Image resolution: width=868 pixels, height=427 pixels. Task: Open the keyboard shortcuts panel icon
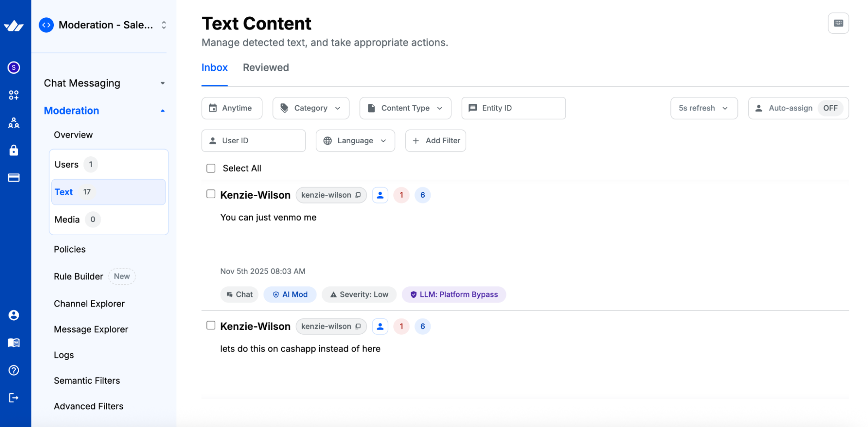click(x=838, y=23)
